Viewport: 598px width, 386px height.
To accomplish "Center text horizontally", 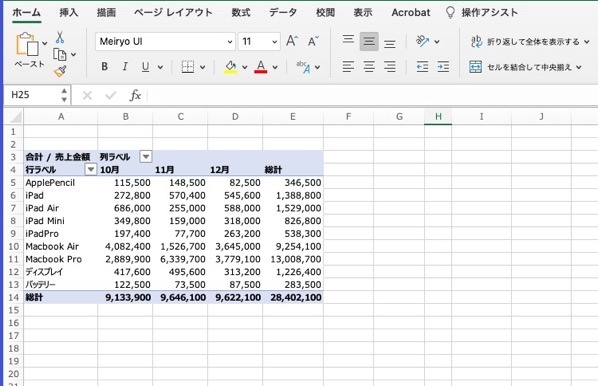I will pyautogui.click(x=369, y=67).
